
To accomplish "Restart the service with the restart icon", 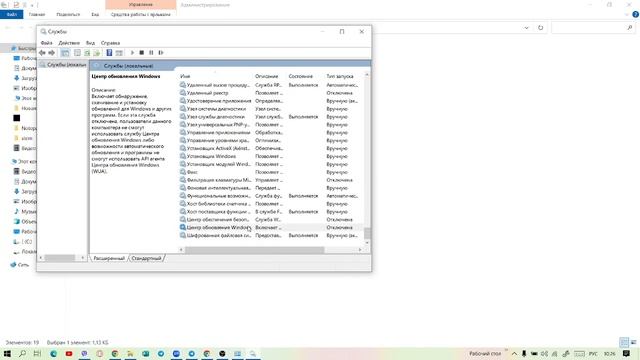I will pyautogui.click(x=161, y=53).
